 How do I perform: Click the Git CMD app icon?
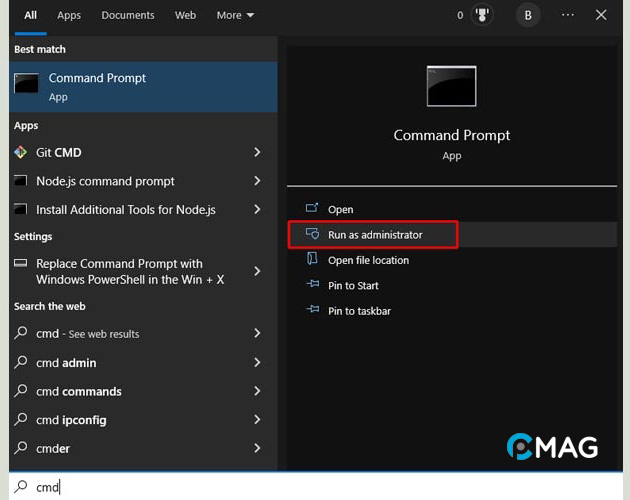(21, 152)
